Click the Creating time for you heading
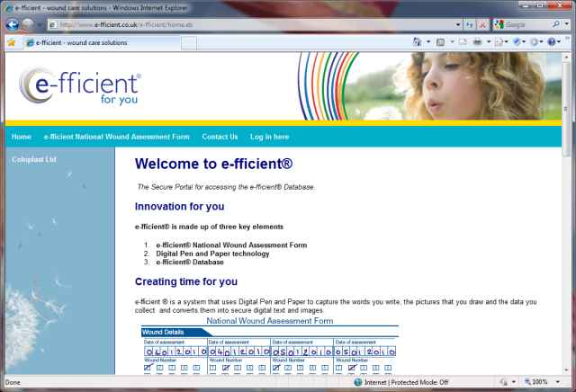This screenshot has height=392, width=576. [186, 281]
